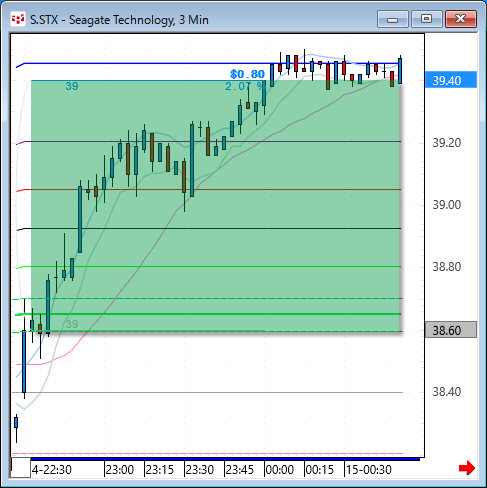Click the chart application icon in title bar

click(18, 19)
